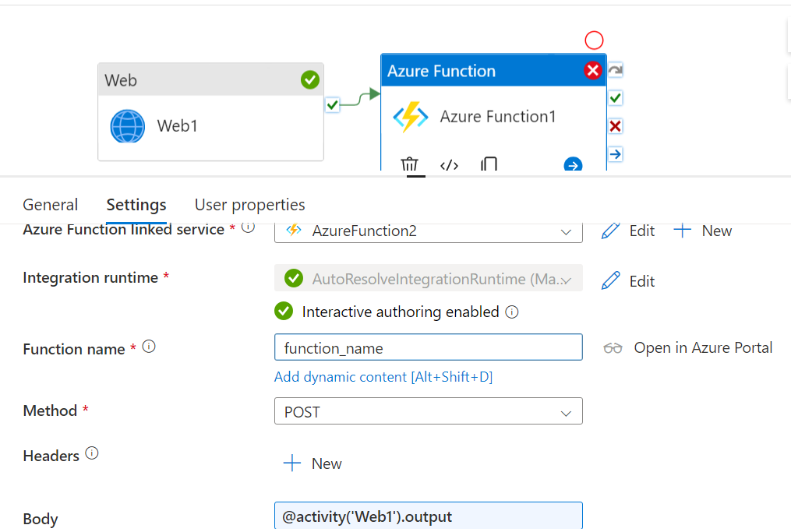Click the blue add-output arrow on Azure Function
791x532 pixels.
coord(573,165)
